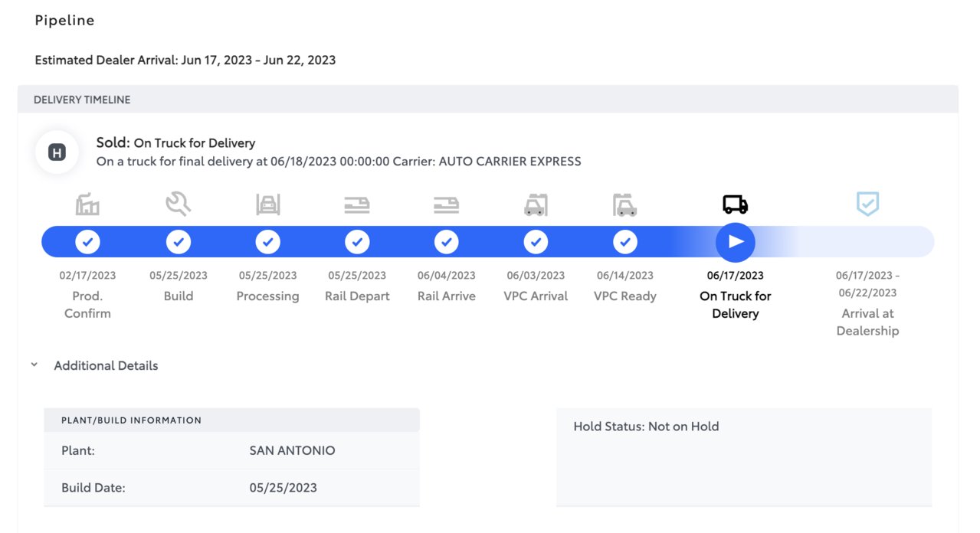The image size is (980, 533).
Task: Click the Arrival at Dealership stage label
Action: 867,322
